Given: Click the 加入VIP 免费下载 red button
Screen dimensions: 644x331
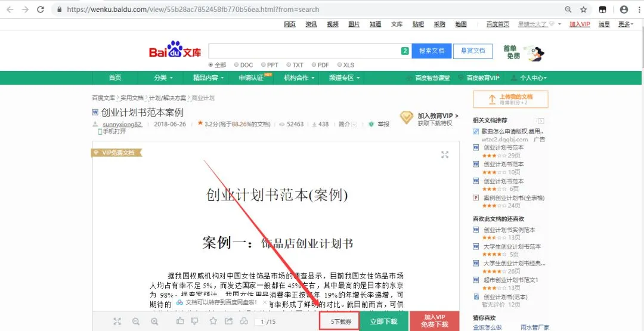Looking at the screenshot, I should (x=436, y=321).
